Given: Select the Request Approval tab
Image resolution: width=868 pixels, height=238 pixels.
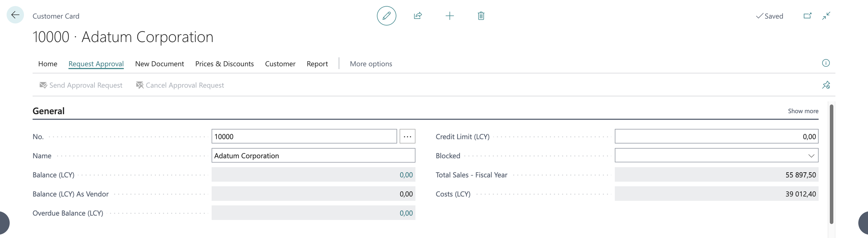Looking at the screenshot, I should [96, 64].
